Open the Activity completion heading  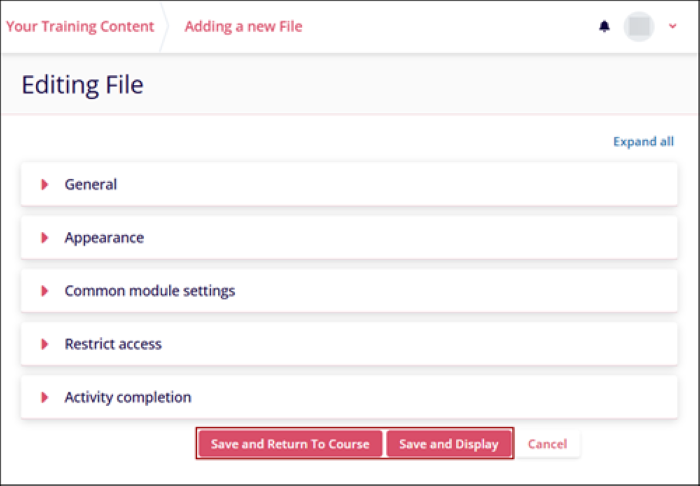tap(128, 397)
